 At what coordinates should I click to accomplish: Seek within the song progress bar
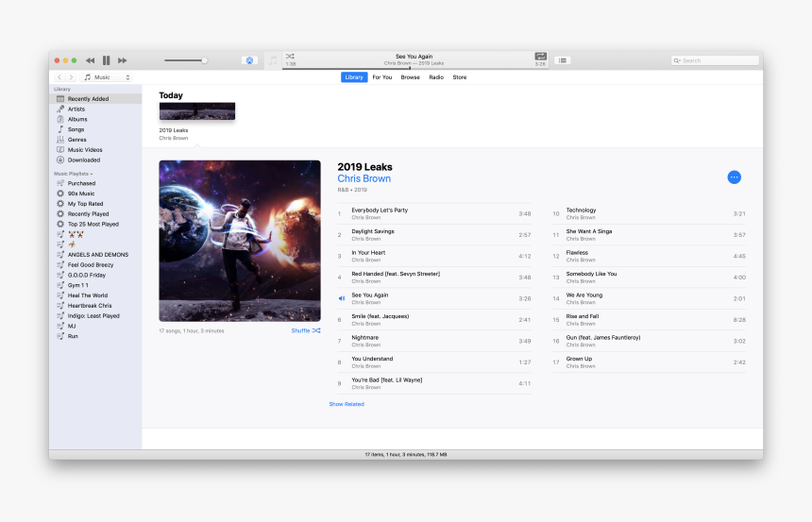(414, 68)
